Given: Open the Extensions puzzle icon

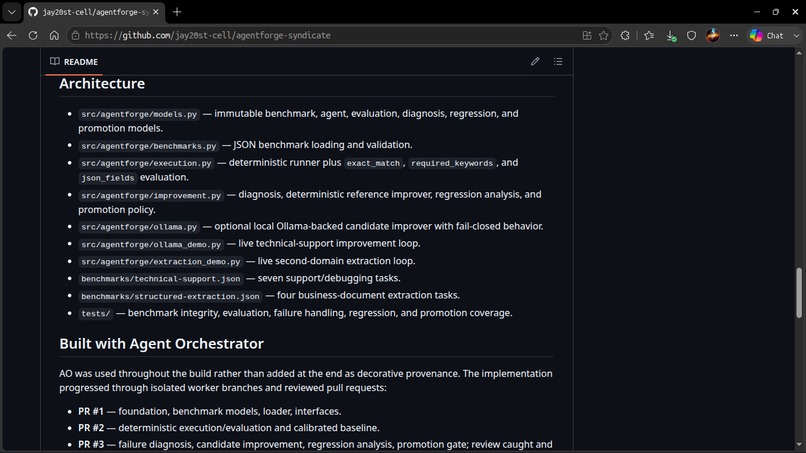Looking at the screenshot, I should tap(625, 35).
